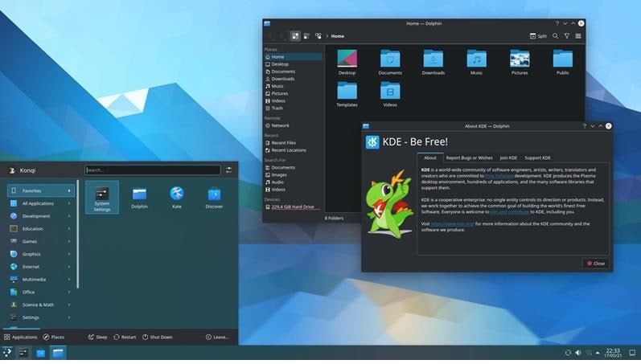This screenshot has height=364, width=641.
Task: Expand the Graphics category
Action: coord(40,254)
